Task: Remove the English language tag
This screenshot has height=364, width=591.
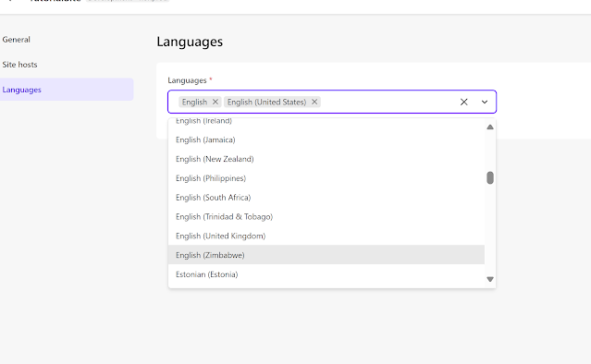Action: click(x=215, y=102)
